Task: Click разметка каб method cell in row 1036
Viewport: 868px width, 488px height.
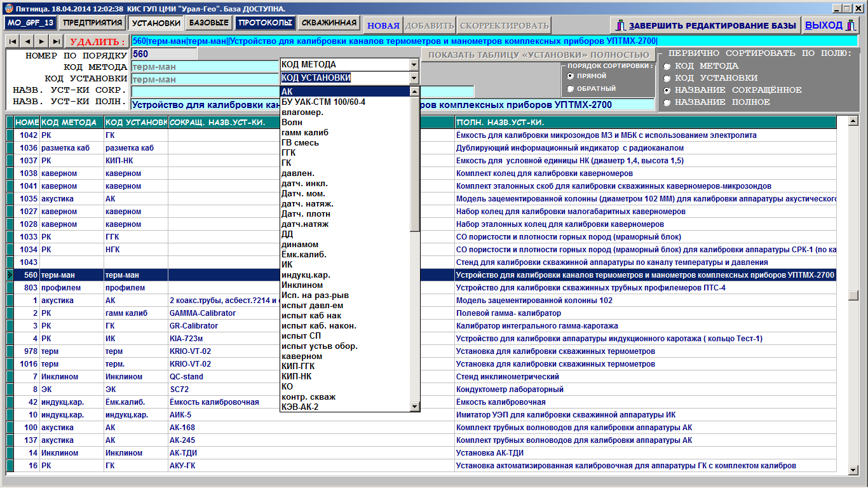Action: [x=72, y=148]
